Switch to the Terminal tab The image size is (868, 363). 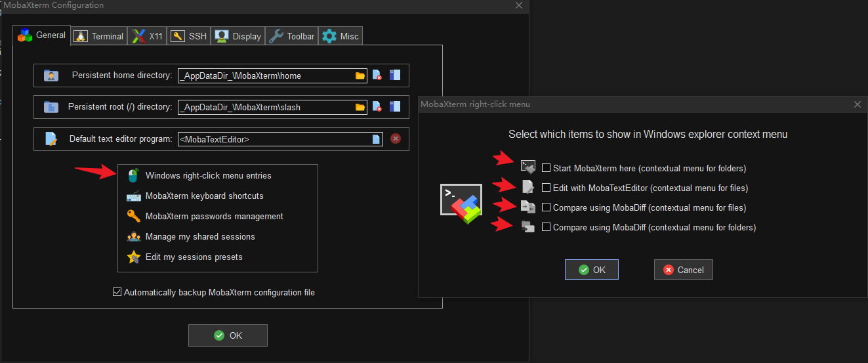(x=98, y=36)
